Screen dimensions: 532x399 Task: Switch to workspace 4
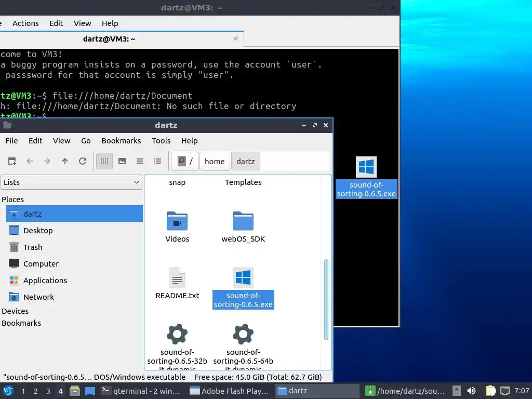pos(60,391)
